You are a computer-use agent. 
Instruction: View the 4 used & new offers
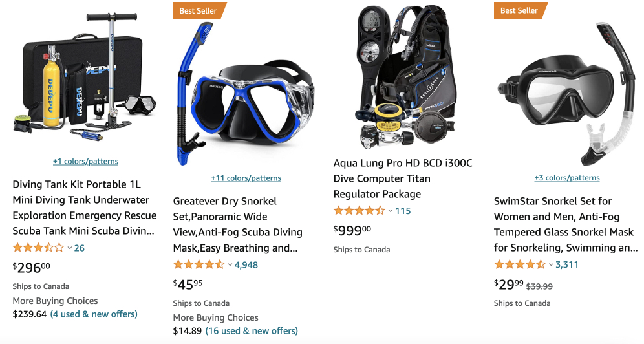coord(94,314)
